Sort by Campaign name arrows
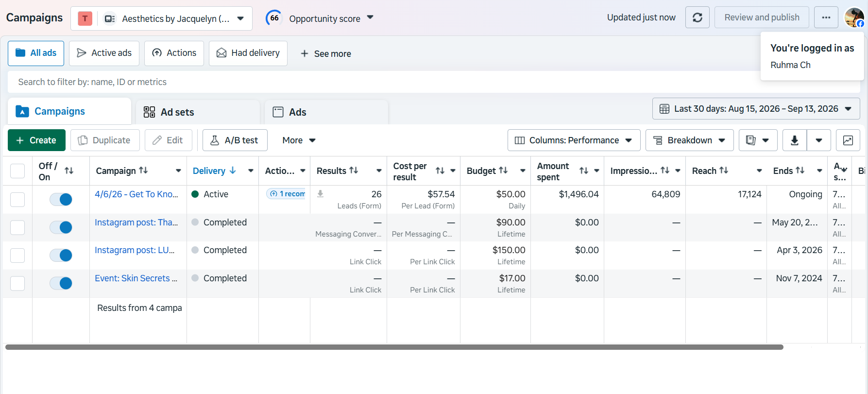 (x=143, y=171)
